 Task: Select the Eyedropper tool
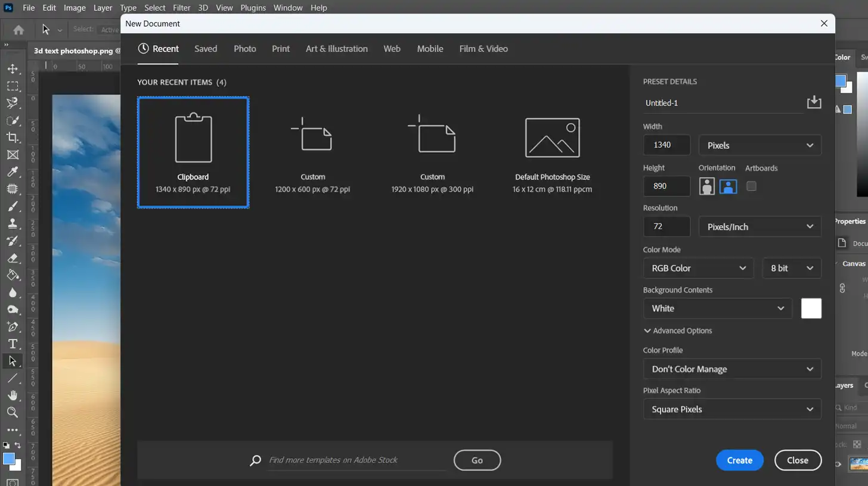13,172
